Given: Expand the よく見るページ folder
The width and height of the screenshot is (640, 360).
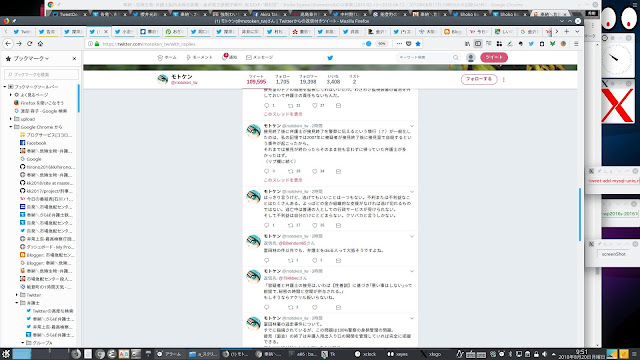Looking at the screenshot, I should [x=11, y=95].
